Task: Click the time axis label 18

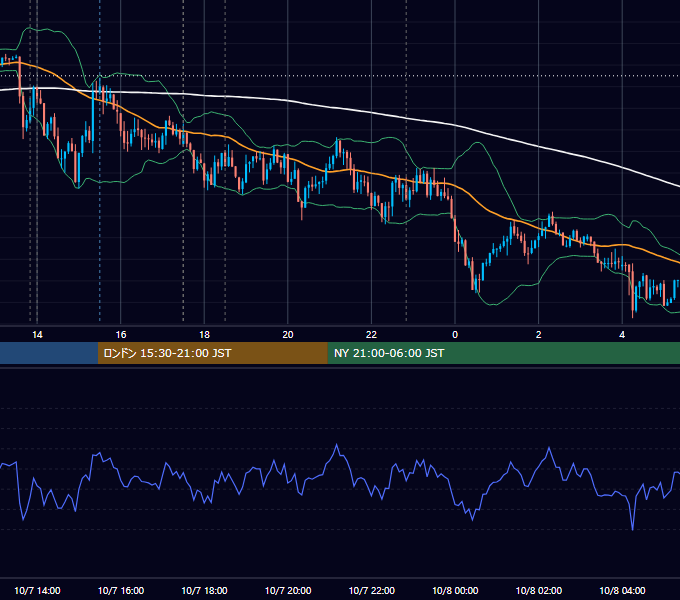Action: tap(204, 335)
